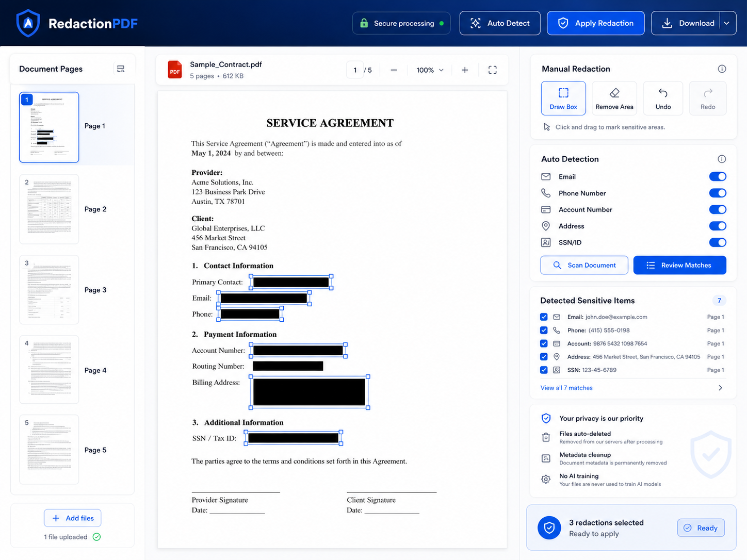
Task: Uncheck the Address 456 Market Street item
Action: coord(544,356)
